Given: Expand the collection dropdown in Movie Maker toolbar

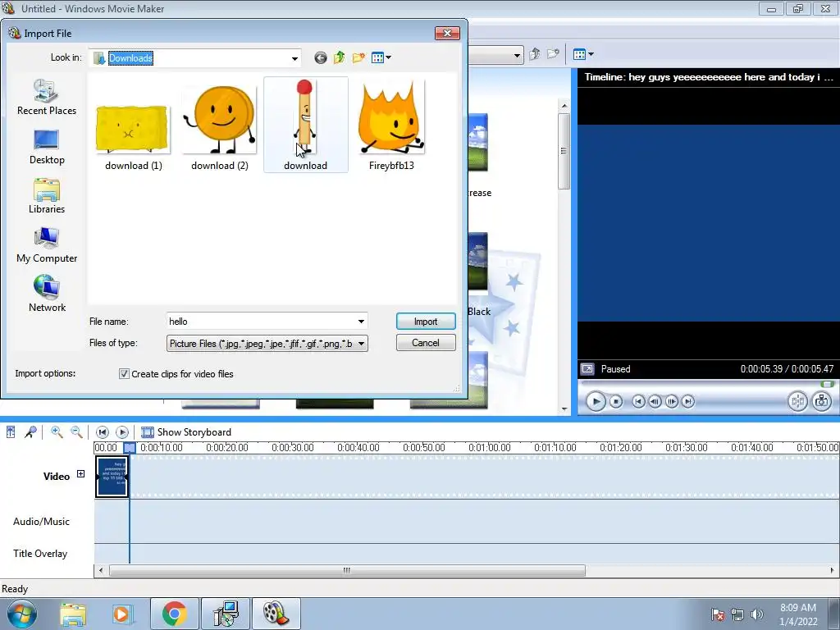Looking at the screenshot, I should [x=517, y=55].
